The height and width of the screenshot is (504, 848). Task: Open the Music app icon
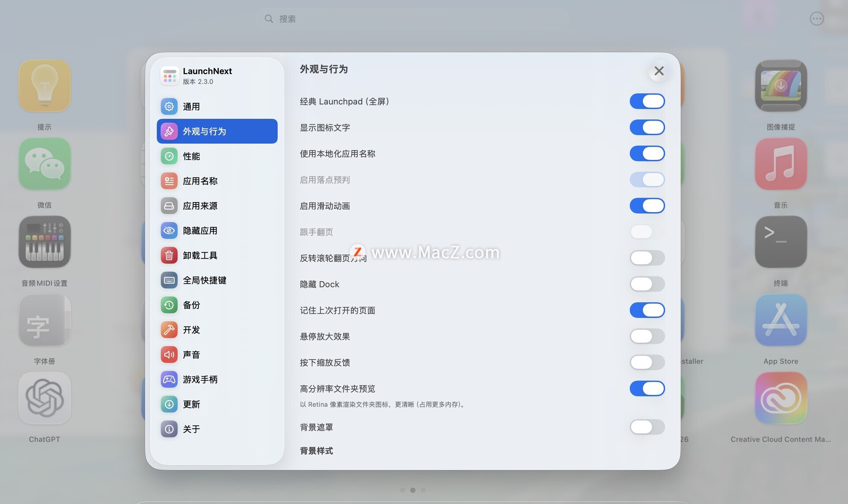780,164
